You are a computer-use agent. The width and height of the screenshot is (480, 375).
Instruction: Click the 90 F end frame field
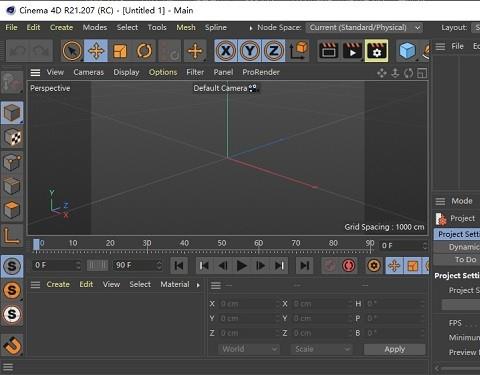pyautogui.click(x=137, y=265)
